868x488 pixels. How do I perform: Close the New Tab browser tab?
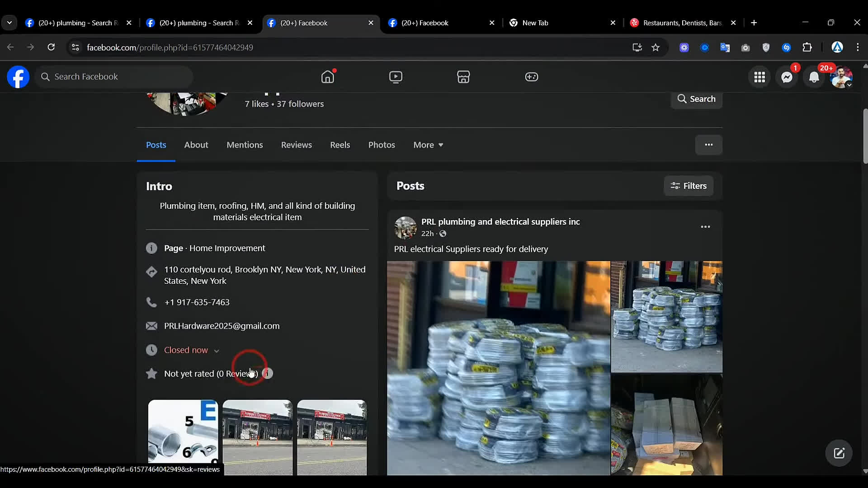point(613,23)
